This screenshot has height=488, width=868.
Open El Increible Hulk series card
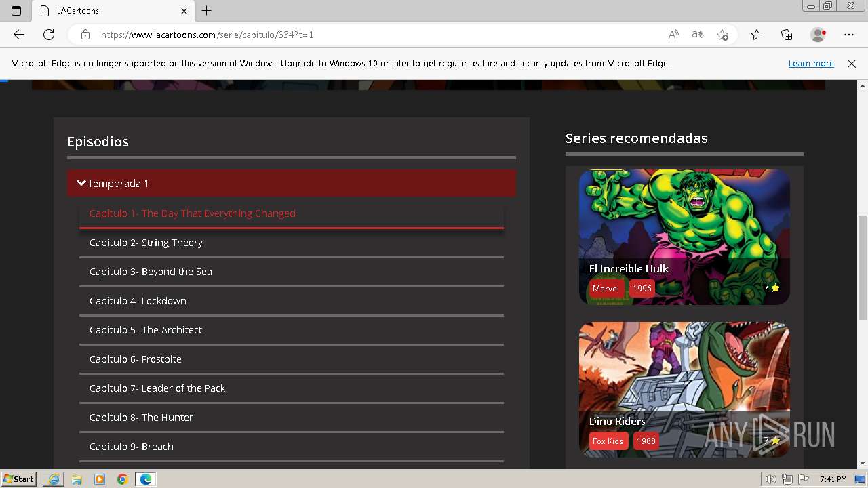click(x=684, y=237)
